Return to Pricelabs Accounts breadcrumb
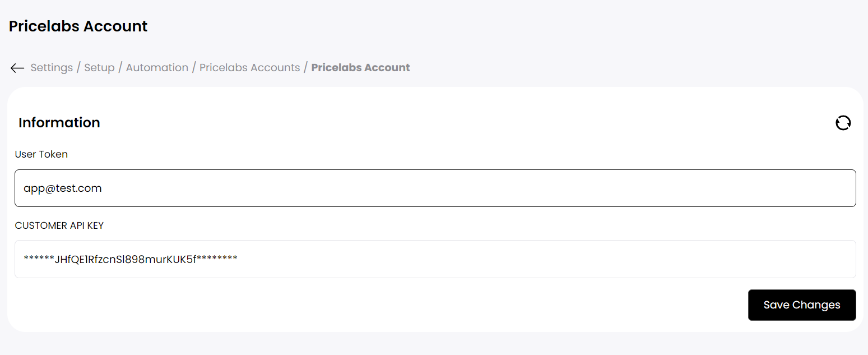868x355 pixels. (x=250, y=68)
